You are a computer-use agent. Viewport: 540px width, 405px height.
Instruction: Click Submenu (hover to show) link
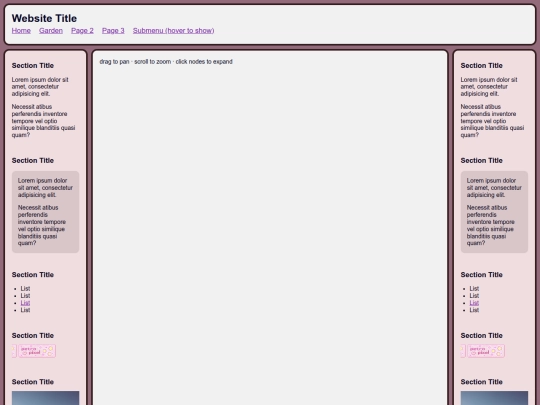174,31
